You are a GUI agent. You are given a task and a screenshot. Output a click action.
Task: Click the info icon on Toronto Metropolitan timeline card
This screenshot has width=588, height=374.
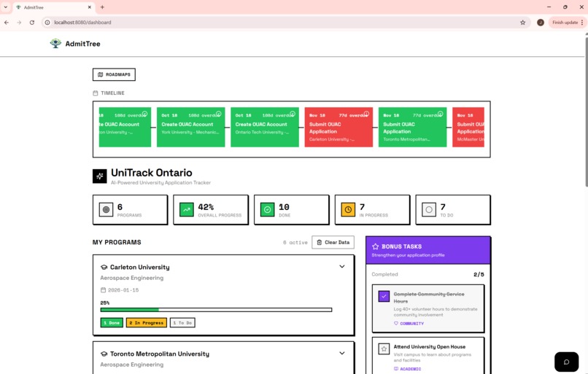[440, 114]
